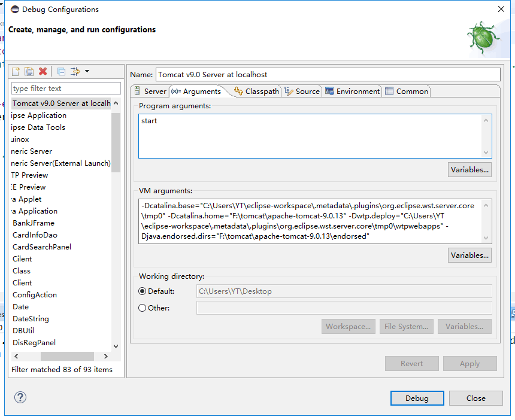Viewport: 515px width, 420px height.
Task: Click the Eclipse debug bug graphic
Action: coord(484,36)
